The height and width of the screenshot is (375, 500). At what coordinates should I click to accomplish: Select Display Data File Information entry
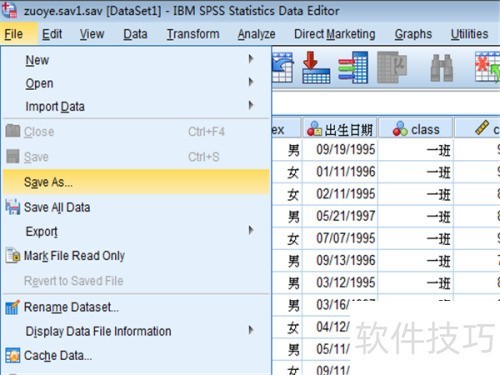[136, 331]
